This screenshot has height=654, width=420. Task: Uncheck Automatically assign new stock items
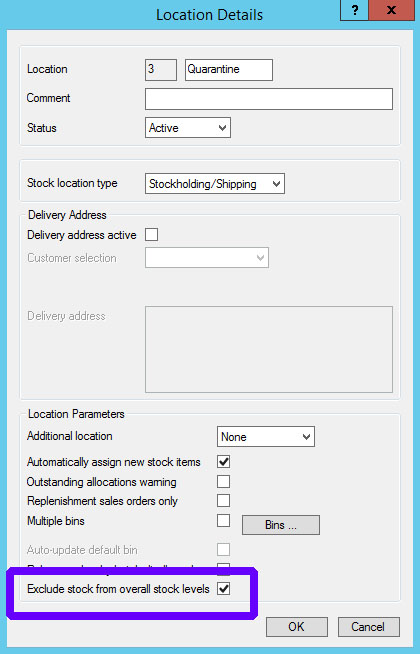pyautogui.click(x=224, y=462)
